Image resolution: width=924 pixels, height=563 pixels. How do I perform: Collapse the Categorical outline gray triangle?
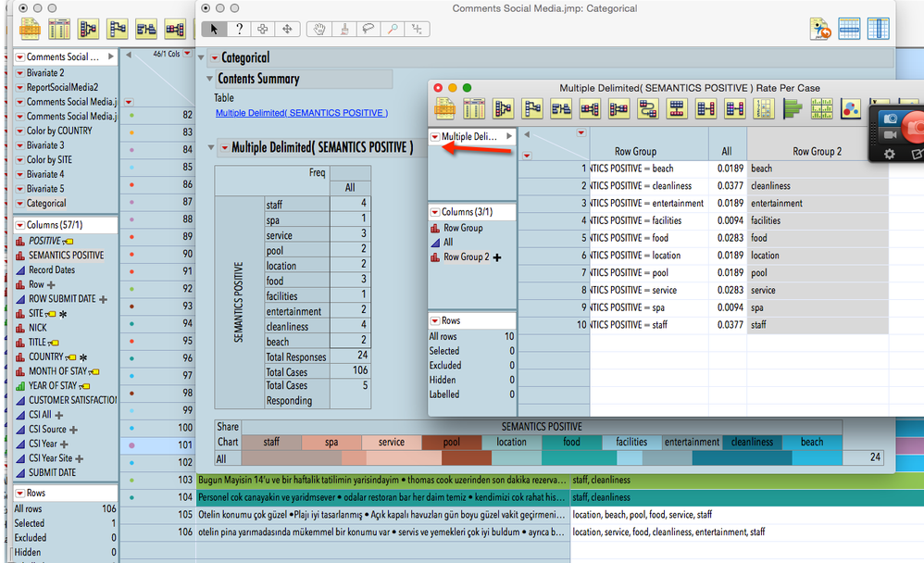[x=201, y=57]
